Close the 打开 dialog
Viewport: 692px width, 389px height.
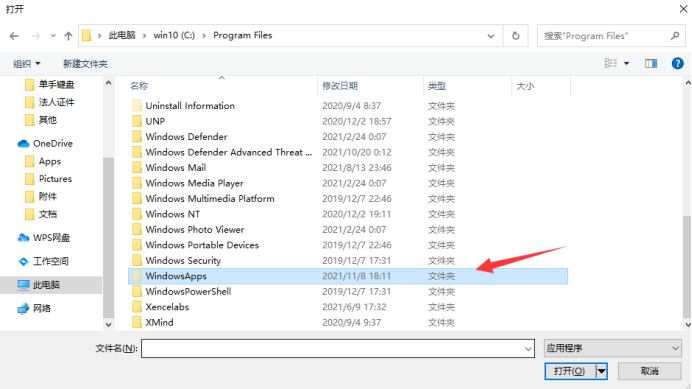683,9
